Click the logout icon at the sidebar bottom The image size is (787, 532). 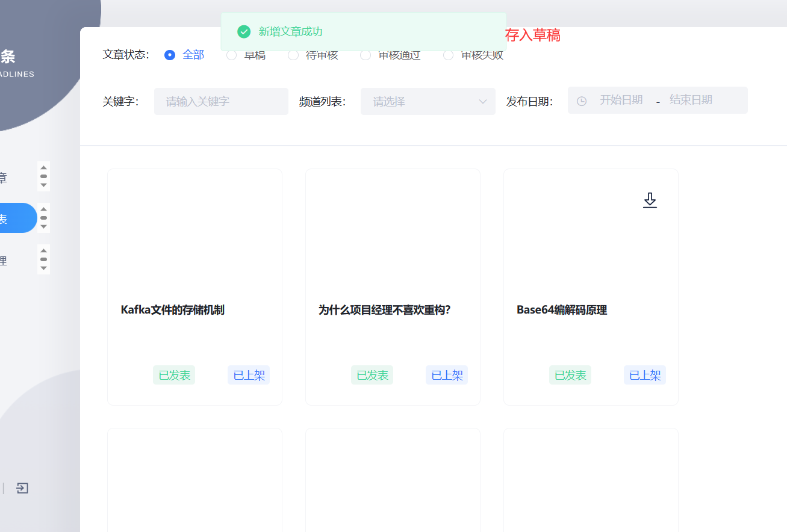tap(22, 488)
